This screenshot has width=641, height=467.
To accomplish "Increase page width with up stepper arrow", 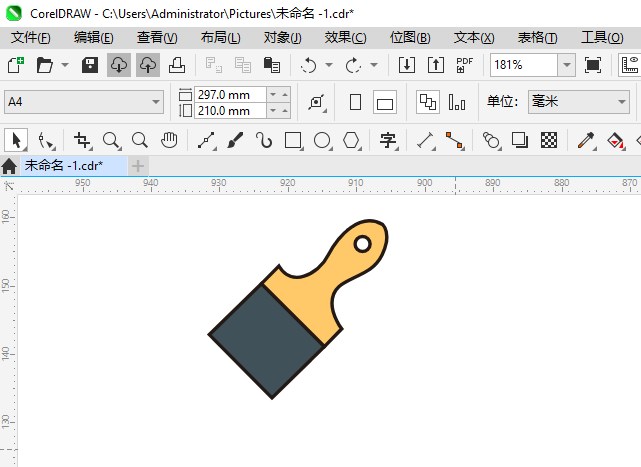I will 285,95.
